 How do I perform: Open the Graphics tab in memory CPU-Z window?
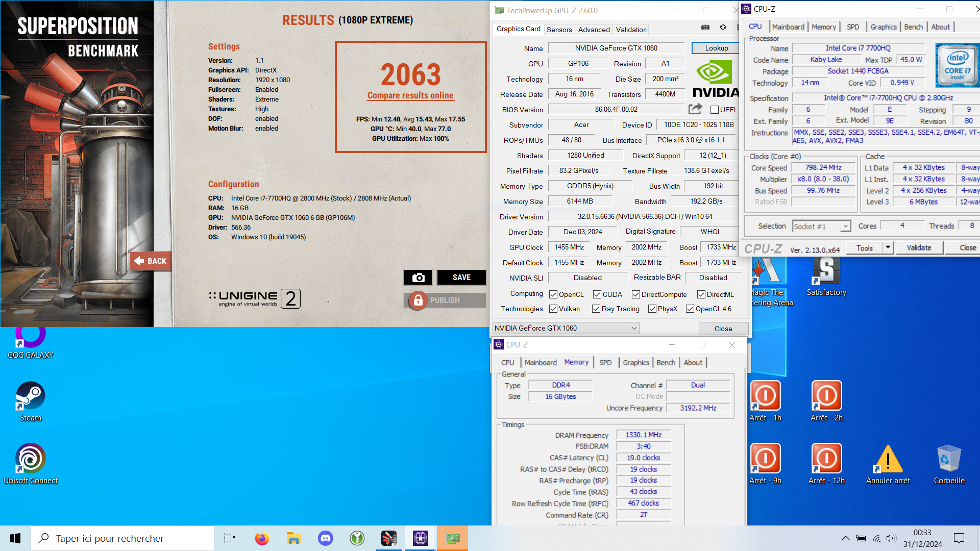click(635, 362)
